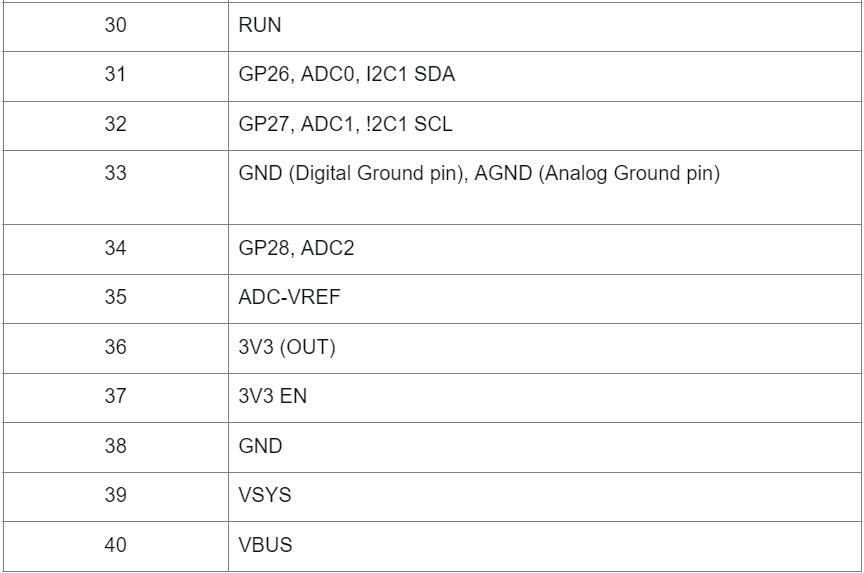Image resolution: width=864 pixels, height=573 pixels.
Task: Select the RUN cell text
Action: click(x=260, y=26)
